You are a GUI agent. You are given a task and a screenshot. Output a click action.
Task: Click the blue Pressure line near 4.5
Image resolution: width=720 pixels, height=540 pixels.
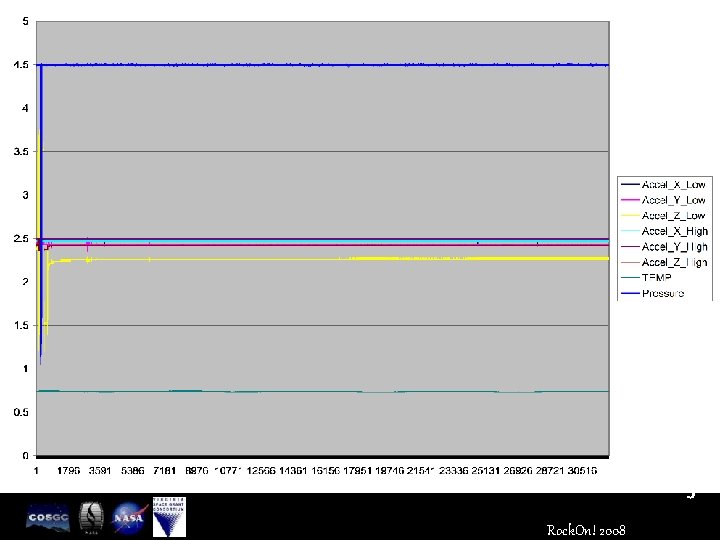[321, 65]
